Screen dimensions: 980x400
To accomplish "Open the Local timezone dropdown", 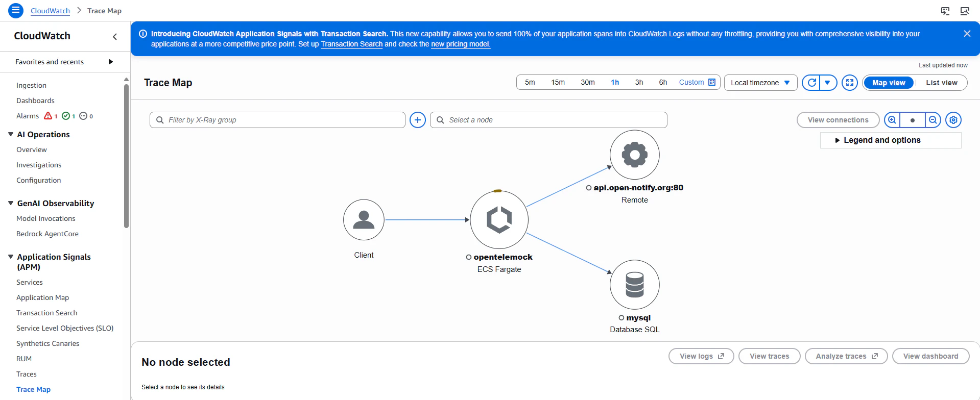I will pos(760,83).
